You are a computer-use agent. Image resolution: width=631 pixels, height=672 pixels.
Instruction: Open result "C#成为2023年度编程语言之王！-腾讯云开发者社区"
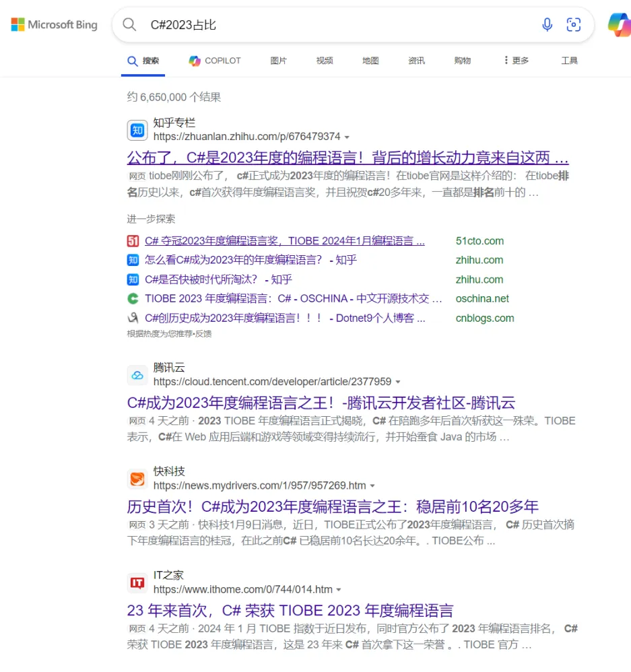321,403
